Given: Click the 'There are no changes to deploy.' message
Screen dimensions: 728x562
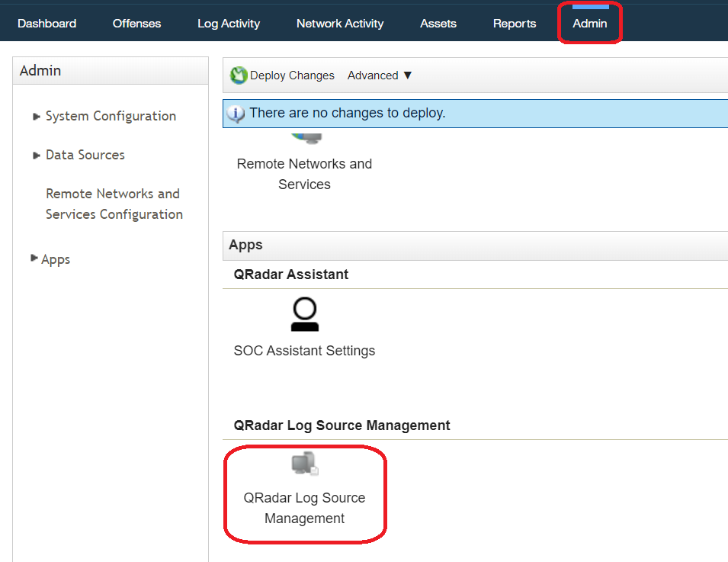Looking at the screenshot, I should 348,113.
